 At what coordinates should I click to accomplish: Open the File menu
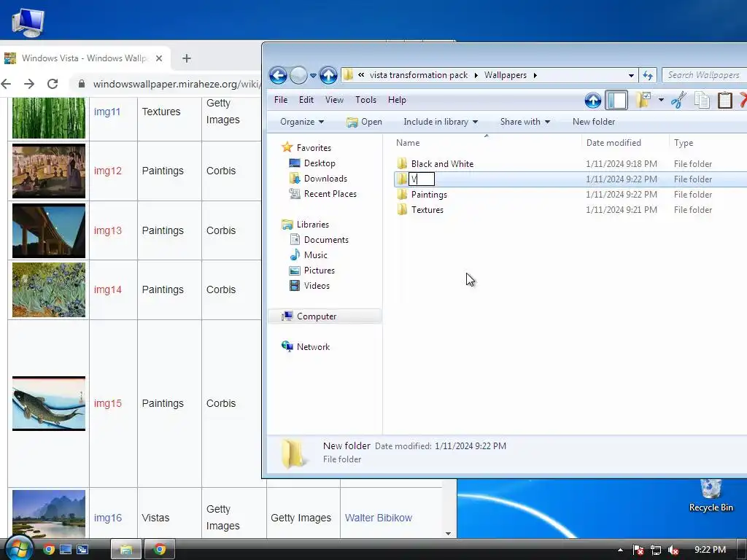tap(281, 100)
